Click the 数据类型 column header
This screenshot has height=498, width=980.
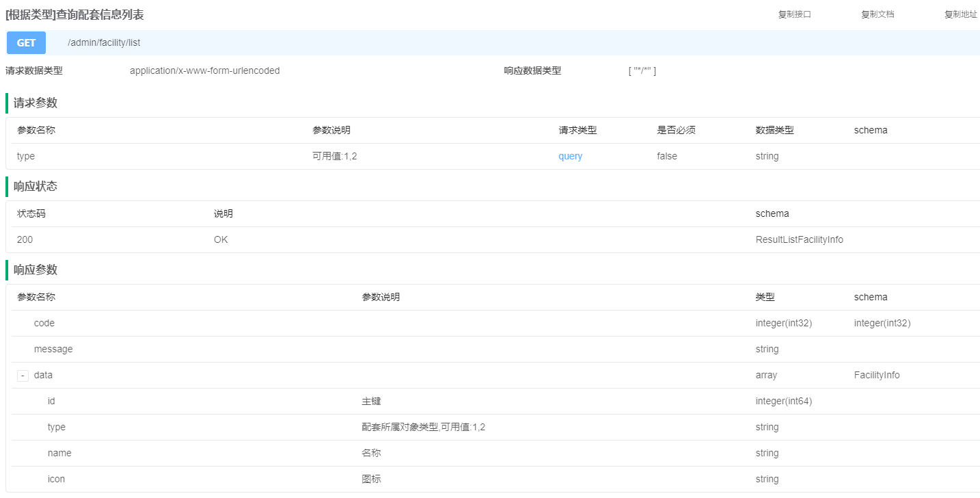tap(774, 130)
